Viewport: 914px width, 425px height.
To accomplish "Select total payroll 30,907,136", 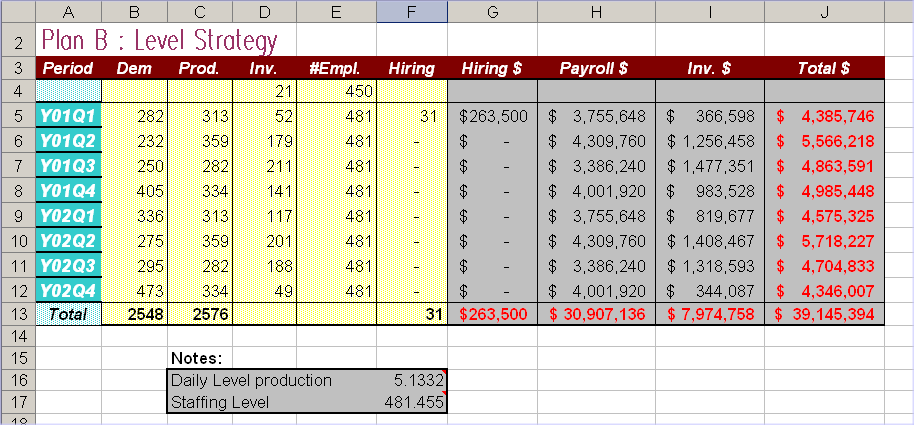I will 596,314.
